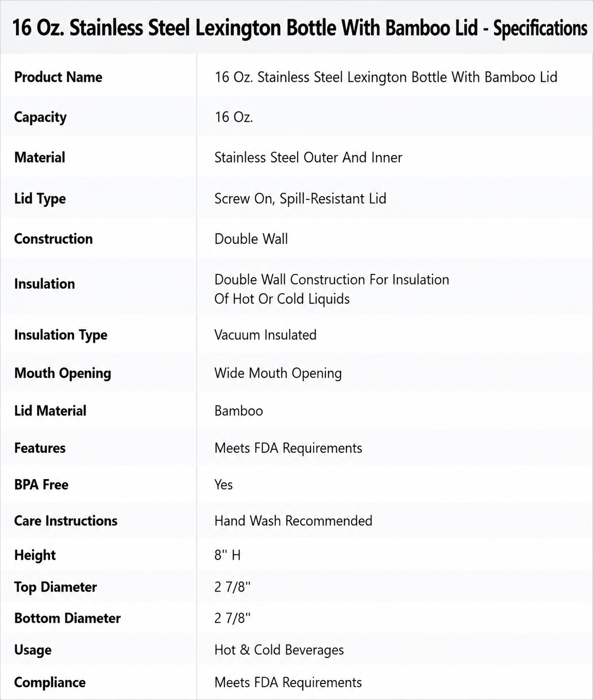Select the BPA Free value Yes
This screenshot has width=593, height=700.
[224, 484]
